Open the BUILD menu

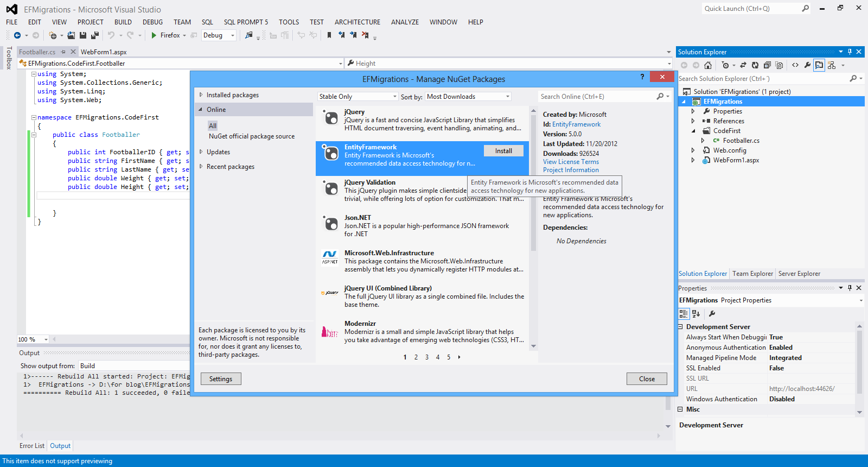123,22
